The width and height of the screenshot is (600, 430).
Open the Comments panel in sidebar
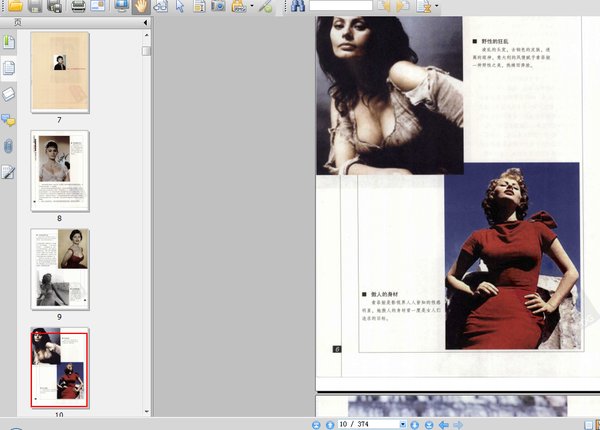[x=9, y=120]
